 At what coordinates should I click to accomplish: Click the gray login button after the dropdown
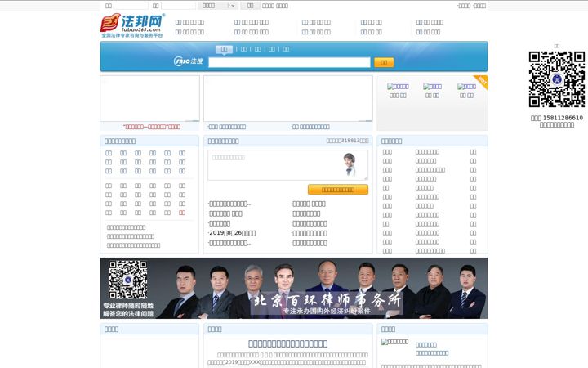coord(250,6)
